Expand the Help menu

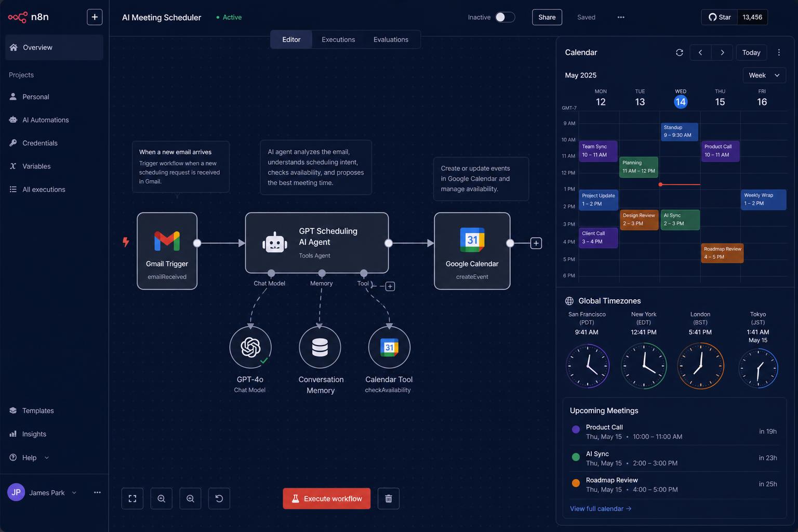pyautogui.click(x=30, y=458)
